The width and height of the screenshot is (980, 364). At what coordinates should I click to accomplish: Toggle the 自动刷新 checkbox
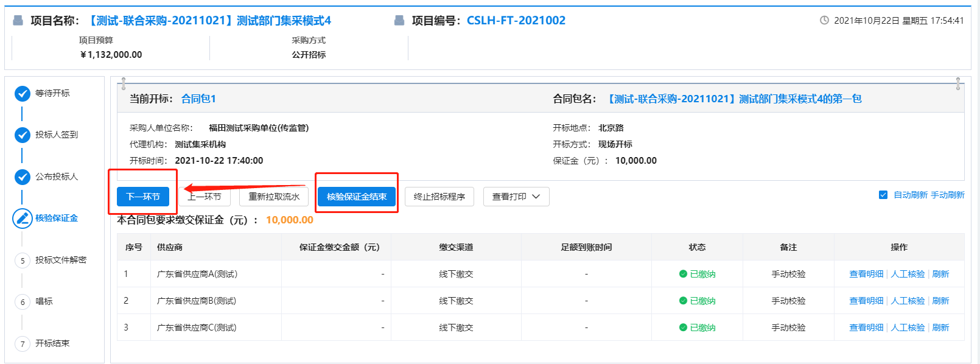click(x=883, y=195)
